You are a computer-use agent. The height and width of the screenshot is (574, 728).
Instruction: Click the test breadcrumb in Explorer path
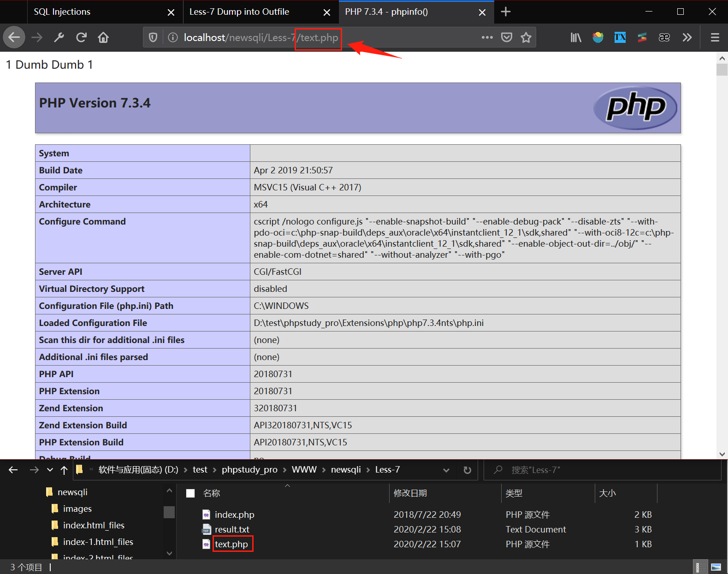200,470
